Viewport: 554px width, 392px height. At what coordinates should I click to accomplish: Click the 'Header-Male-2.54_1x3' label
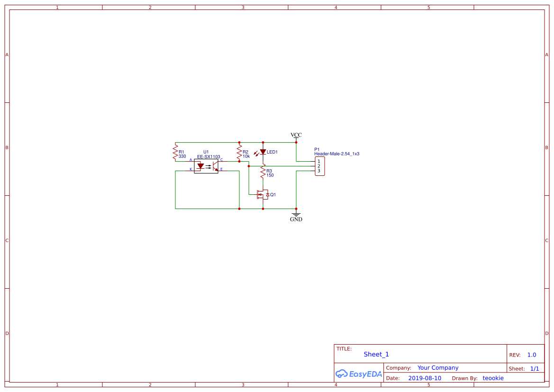point(336,154)
